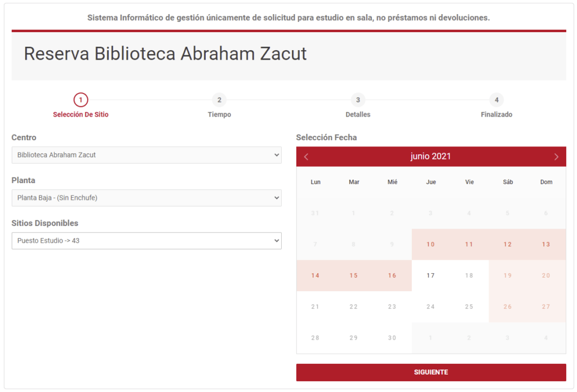The height and width of the screenshot is (392, 577).
Task: Click step 3 circle for Detalles
Action: point(358,100)
